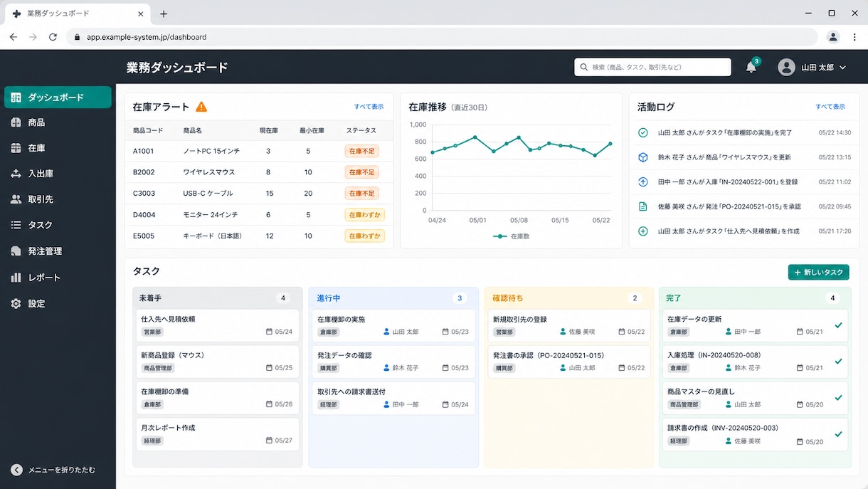
Task: Click the calendar icon on 新商品登録（マウス） card
Action: point(269,368)
